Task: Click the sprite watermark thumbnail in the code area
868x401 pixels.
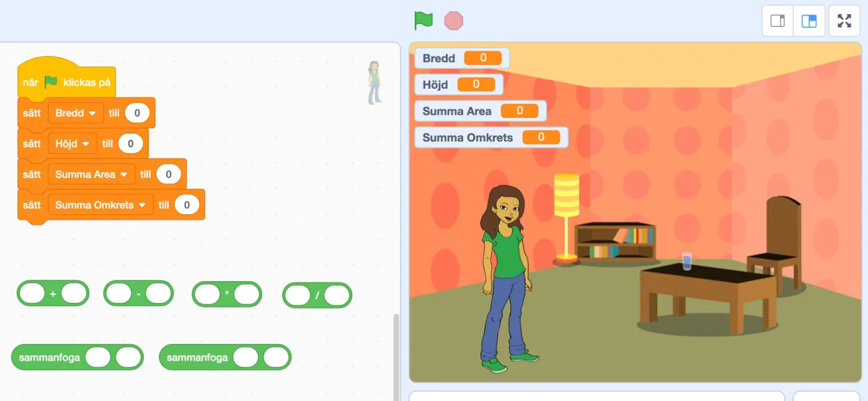Action: click(374, 83)
